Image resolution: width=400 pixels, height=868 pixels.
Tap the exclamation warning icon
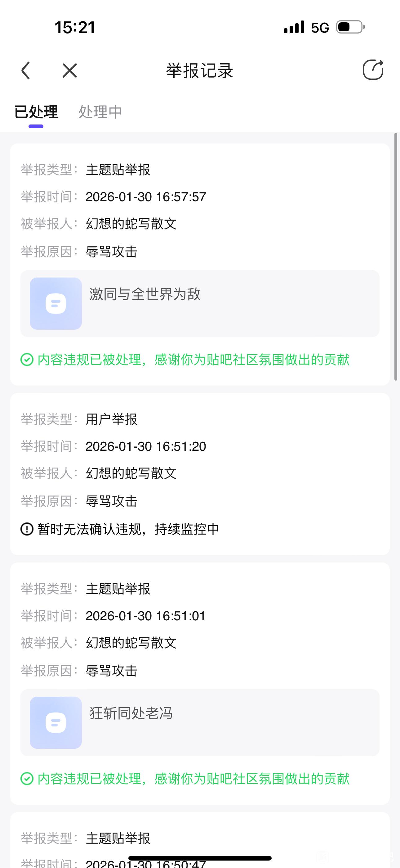(27, 529)
